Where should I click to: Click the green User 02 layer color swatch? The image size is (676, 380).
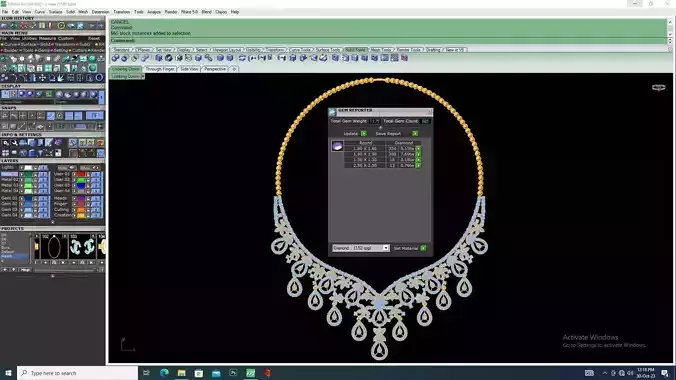pyautogui.click(x=81, y=180)
